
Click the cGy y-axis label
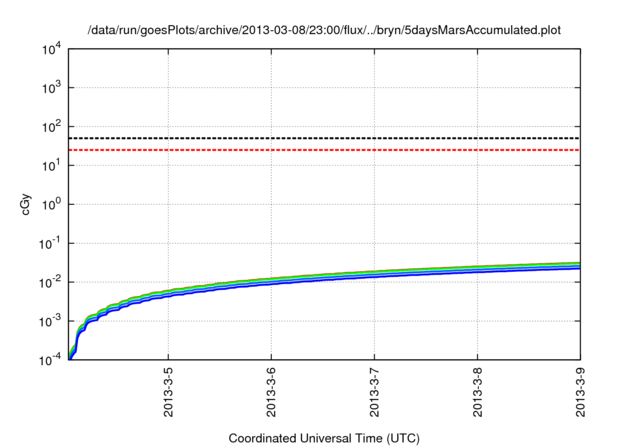pos(25,204)
